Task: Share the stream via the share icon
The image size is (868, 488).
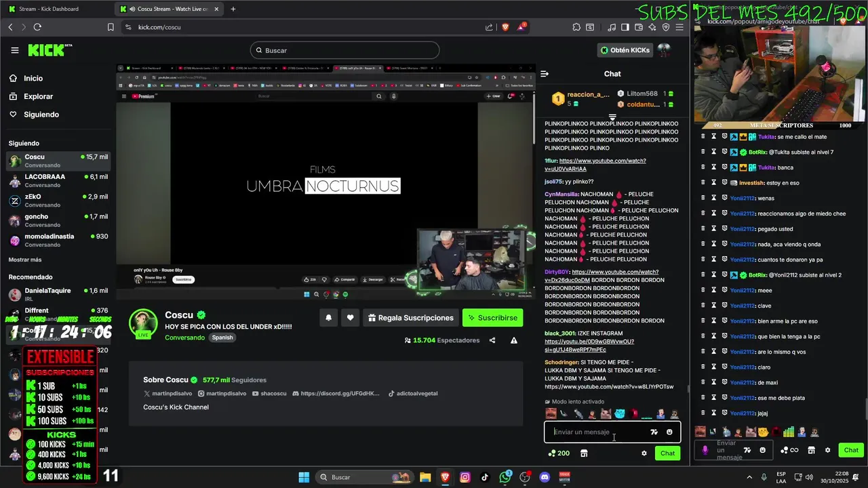Action: (x=492, y=340)
